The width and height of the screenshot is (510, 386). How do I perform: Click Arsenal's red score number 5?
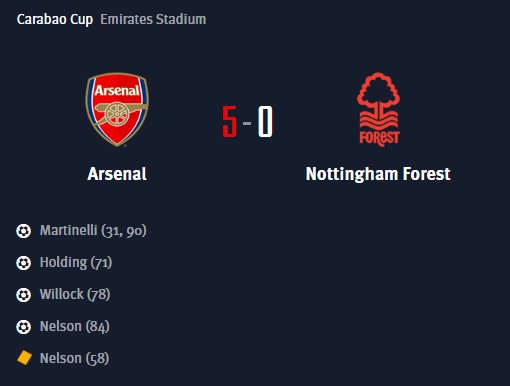click(x=230, y=122)
